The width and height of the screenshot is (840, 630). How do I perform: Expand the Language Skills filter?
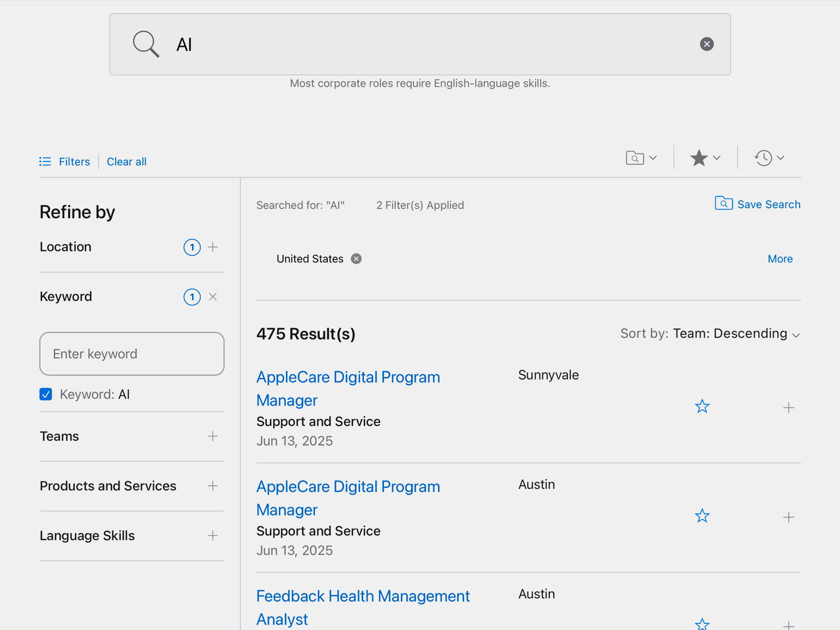pos(213,536)
